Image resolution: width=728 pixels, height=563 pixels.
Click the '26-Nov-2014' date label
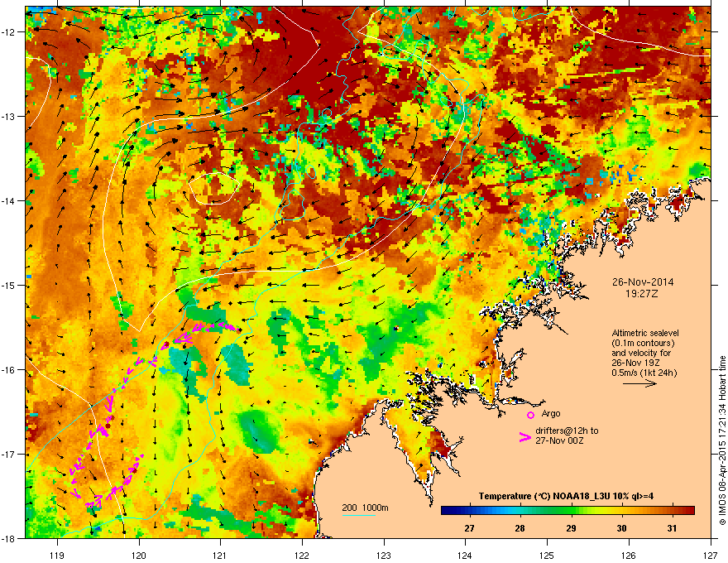(643, 282)
